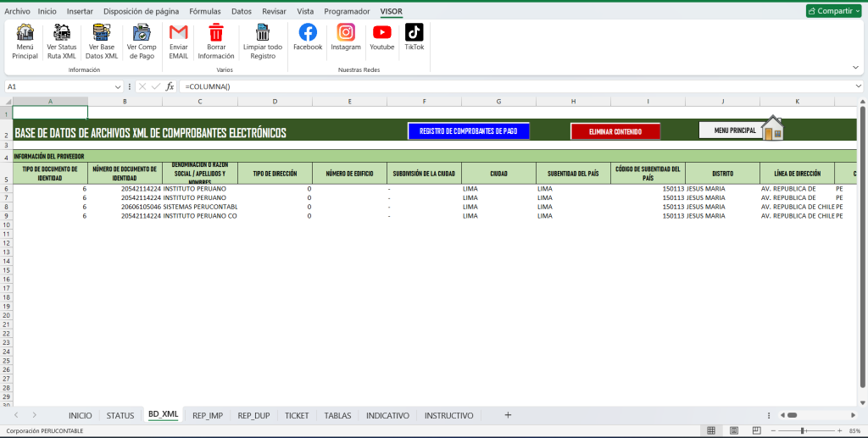Switch to the TICKET sheet tab
Screen dimensions: 868x438
tap(297, 415)
